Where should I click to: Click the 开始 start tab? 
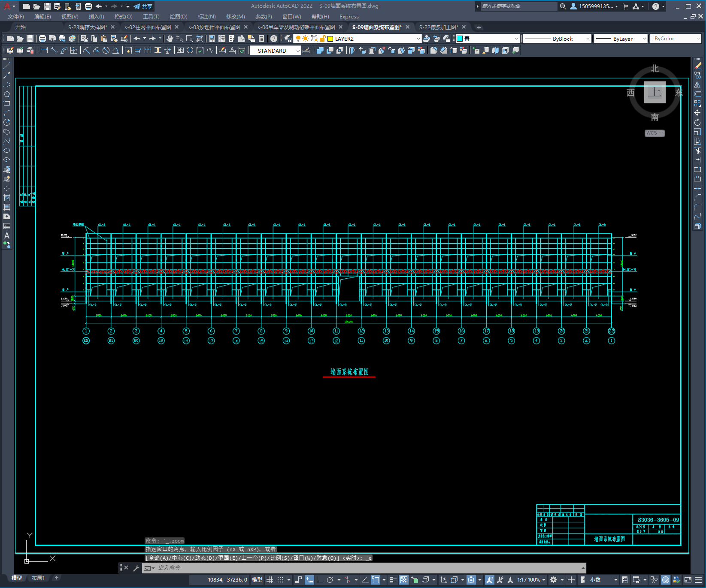point(21,27)
